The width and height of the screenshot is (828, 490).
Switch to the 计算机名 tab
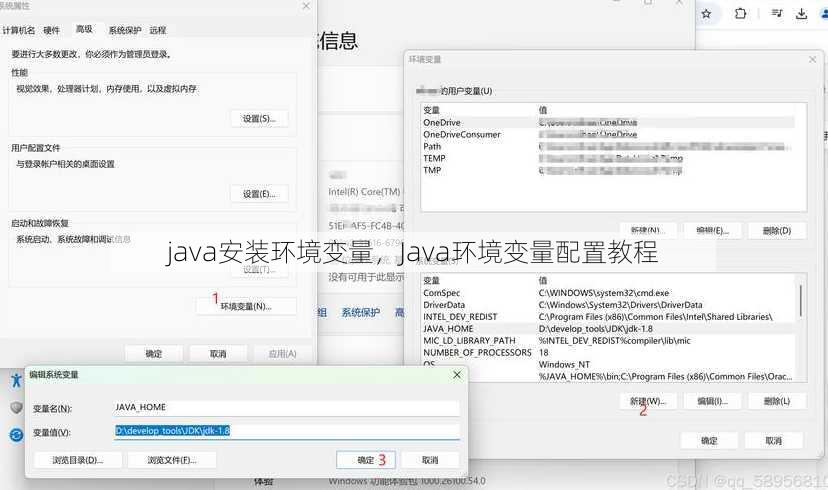point(18,30)
